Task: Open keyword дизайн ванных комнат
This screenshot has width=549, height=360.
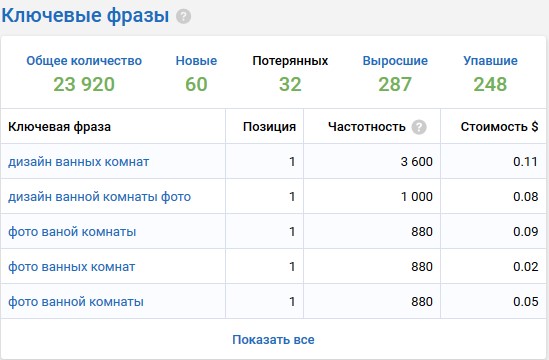Action: [79, 162]
